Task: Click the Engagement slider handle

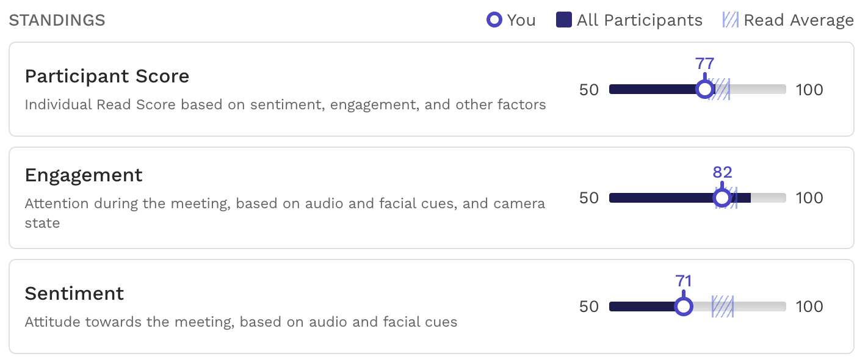Action: point(722,198)
